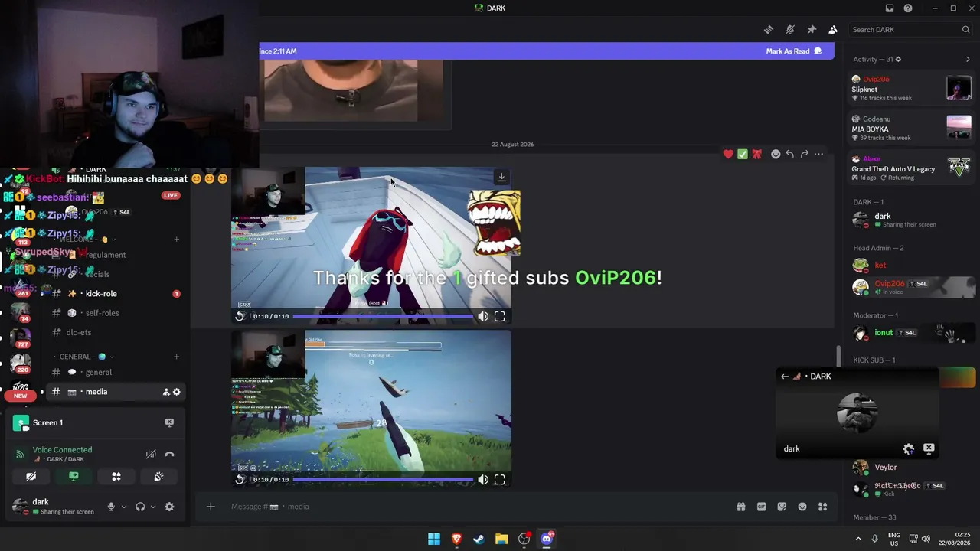This screenshot has width=980, height=551.
Task: Return to call from DARK popout
Action: (x=785, y=377)
